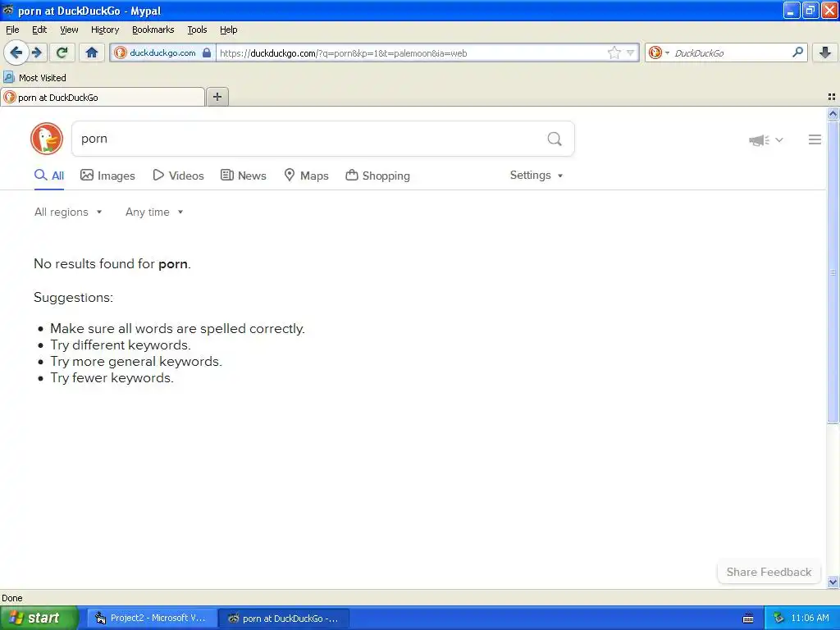The image size is (840, 630).
Task: Reload the current page
Action: point(62,52)
